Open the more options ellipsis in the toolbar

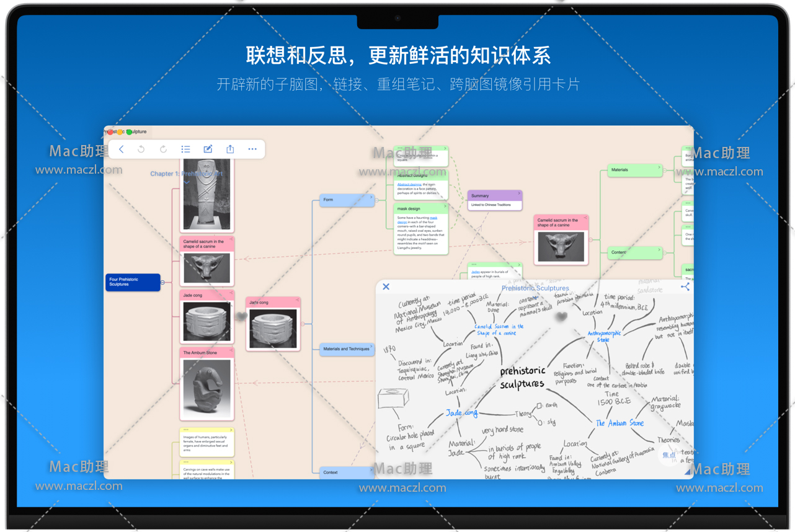point(252,149)
